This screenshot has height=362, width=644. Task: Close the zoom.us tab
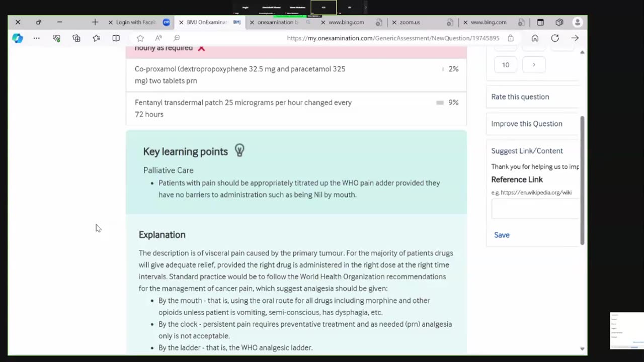(394, 22)
